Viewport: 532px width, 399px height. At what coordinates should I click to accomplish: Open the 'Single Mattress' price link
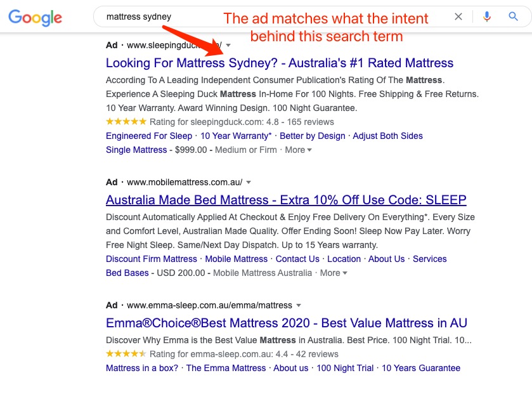click(x=136, y=150)
